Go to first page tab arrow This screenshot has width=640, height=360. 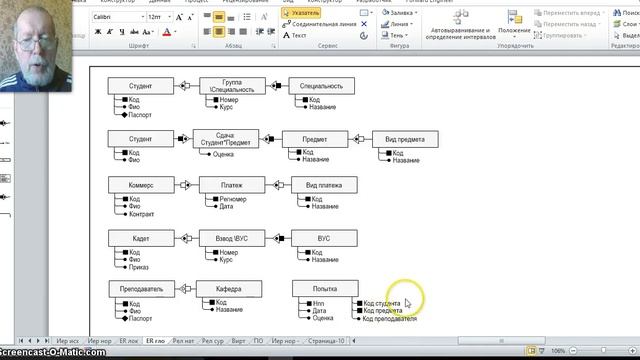pos(21,341)
